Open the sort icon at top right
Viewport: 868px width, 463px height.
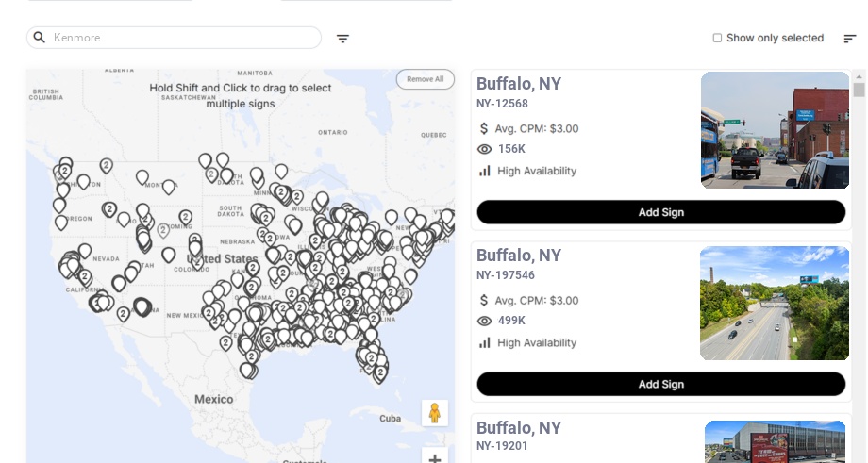point(849,39)
